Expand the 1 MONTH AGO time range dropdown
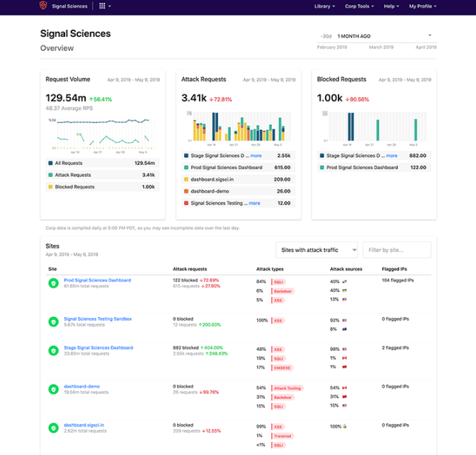The image size is (476, 455). point(377,36)
